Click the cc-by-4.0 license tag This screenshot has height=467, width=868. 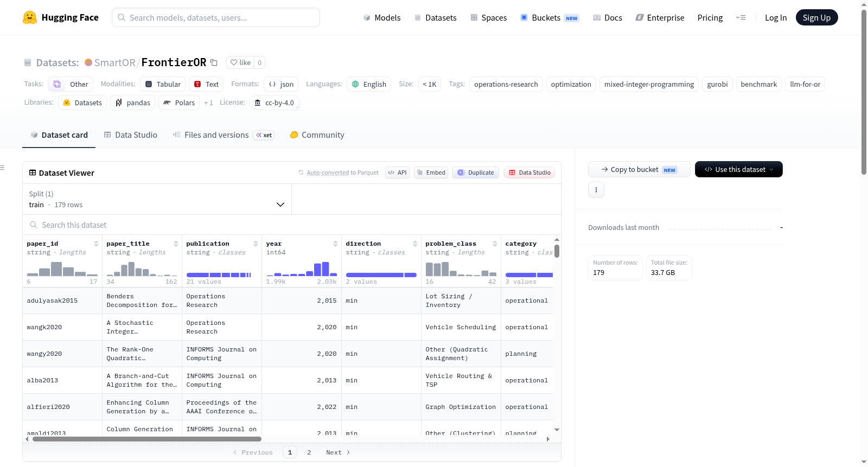point(275,103)
